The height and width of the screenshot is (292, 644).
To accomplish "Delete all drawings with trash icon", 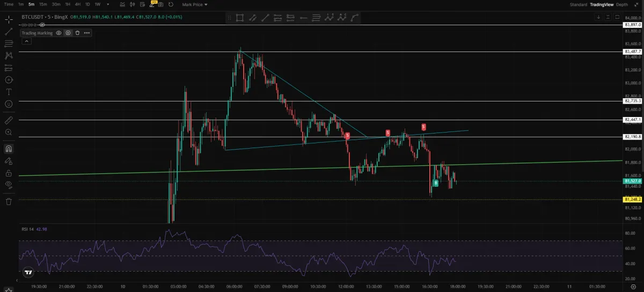I will [9, 201].
